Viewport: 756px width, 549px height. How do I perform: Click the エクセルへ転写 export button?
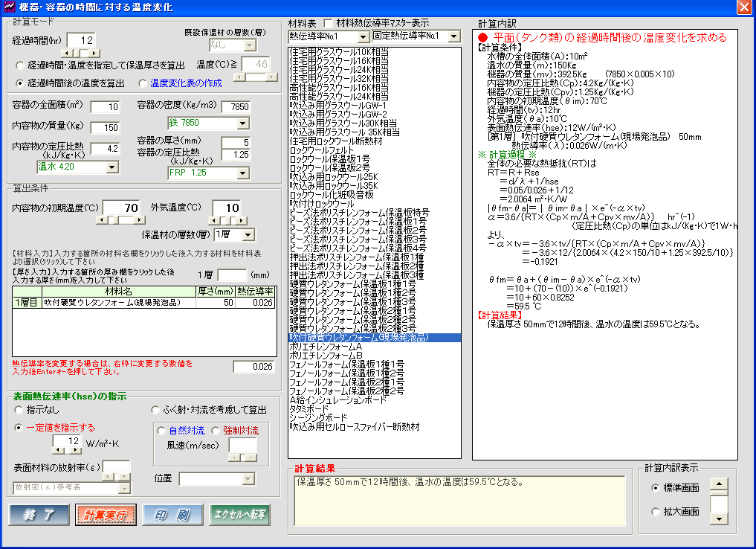tap(239, 515)
